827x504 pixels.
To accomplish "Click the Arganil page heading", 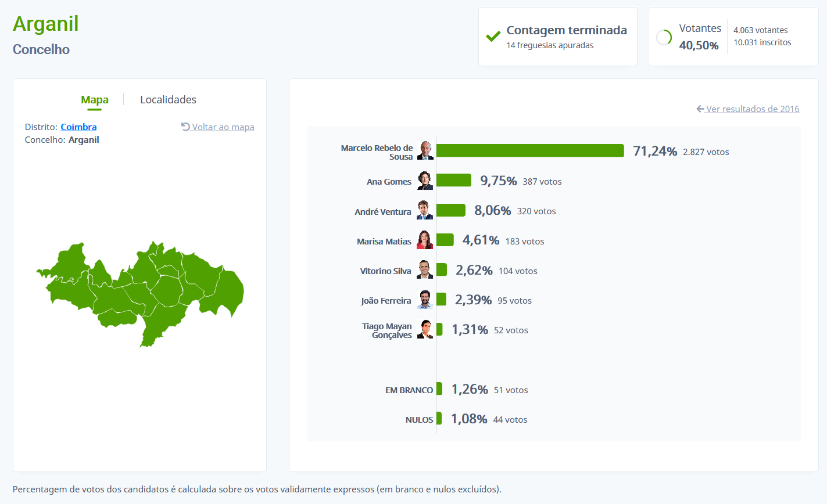I will pos(46,24).
